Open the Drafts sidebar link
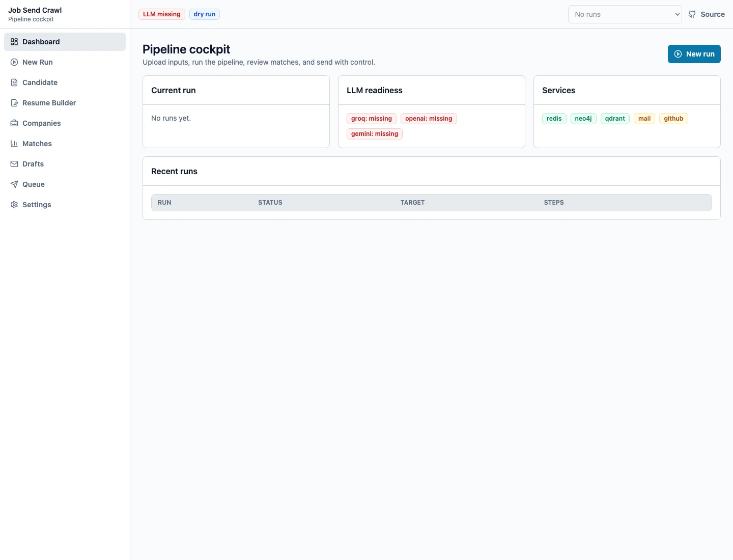The width and height of the screenshot is (733, 560). pyautogui.click(x=65, y=164)
